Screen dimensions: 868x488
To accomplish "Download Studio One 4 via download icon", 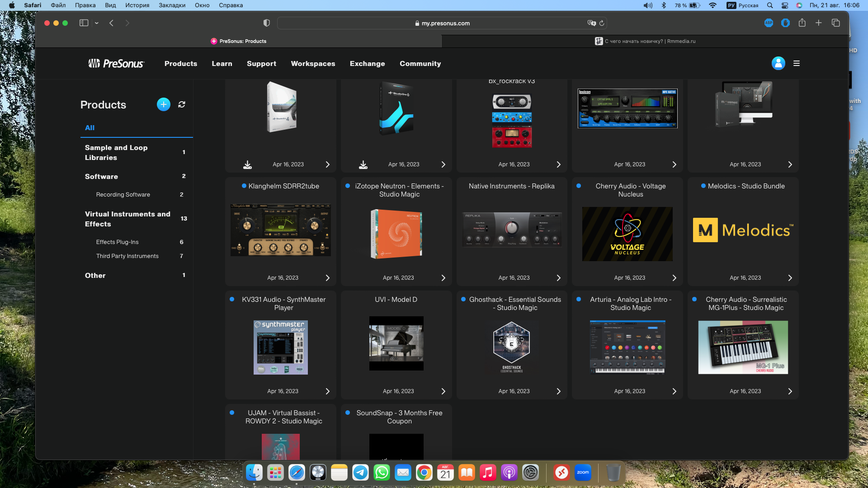I will coord(247,164).
